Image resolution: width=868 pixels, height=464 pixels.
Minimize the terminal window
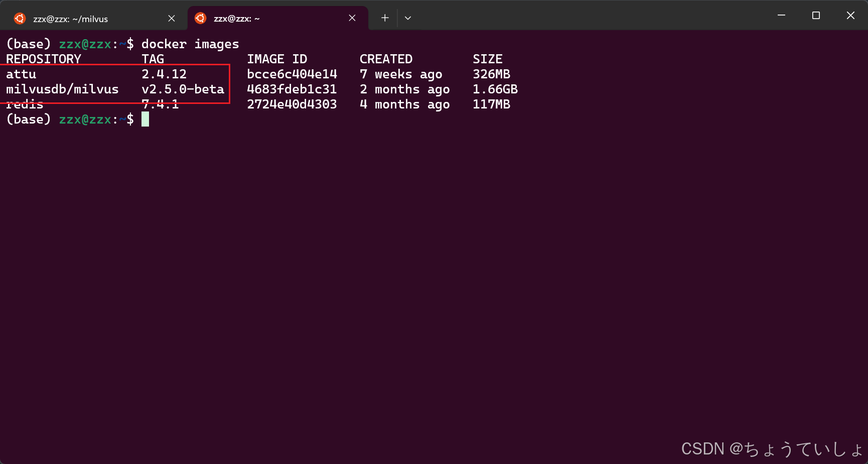coord(781,15)
